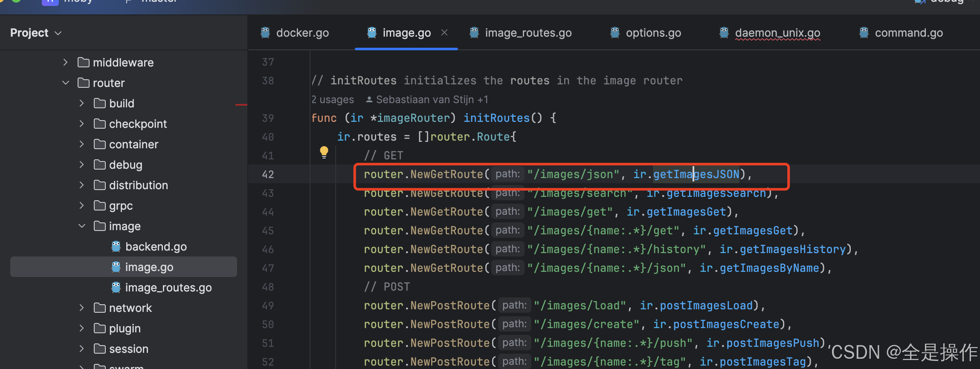980x369 pixels.
Task: Expand the network folder
Action: click(81, 308)
